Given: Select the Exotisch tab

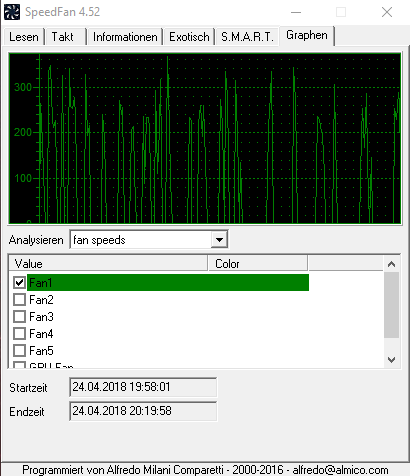Looking at the screenshot, I should [189, 37].
